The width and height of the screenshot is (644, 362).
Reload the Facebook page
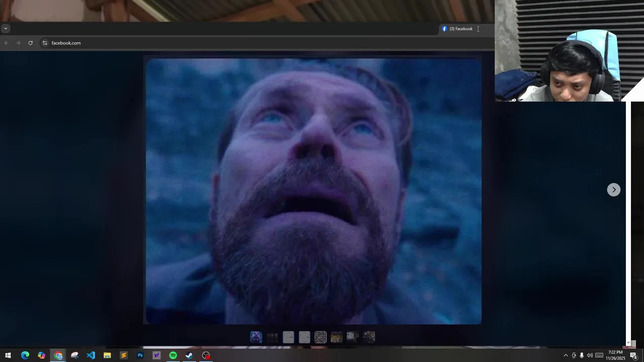pyautogui.click(x=30, y=43)
